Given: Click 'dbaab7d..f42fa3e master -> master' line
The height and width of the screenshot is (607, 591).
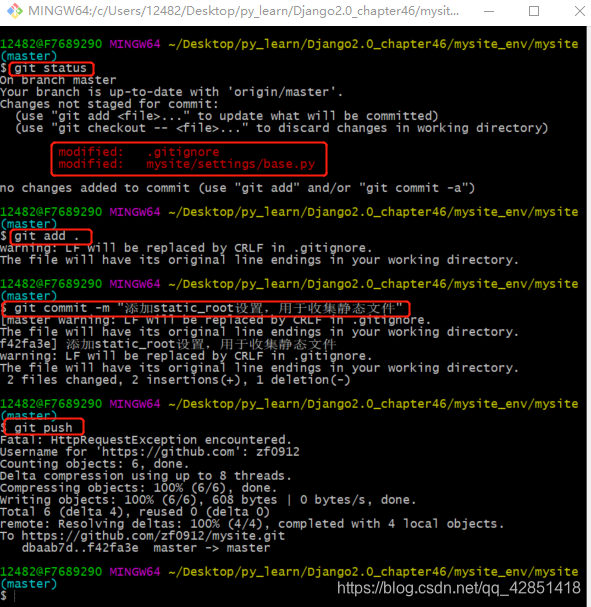Looking at the screenshot, I should tap(146, 548).
